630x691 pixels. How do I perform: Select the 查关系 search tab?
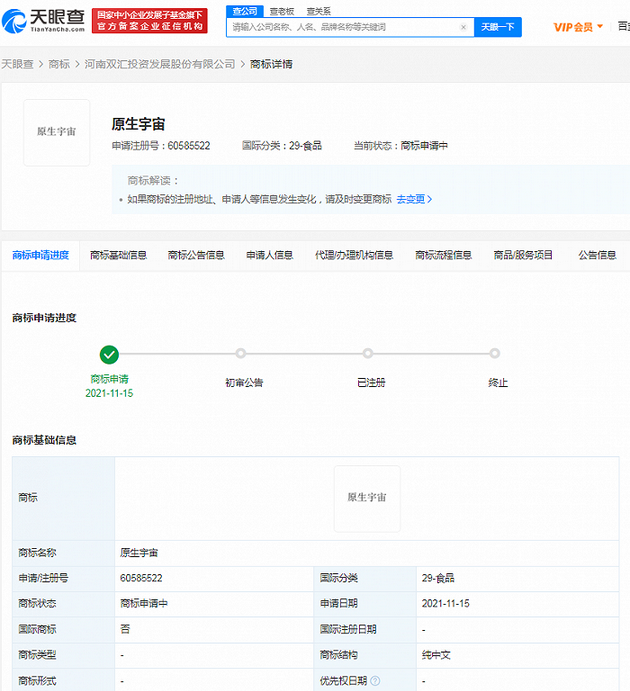click(318, 11)
